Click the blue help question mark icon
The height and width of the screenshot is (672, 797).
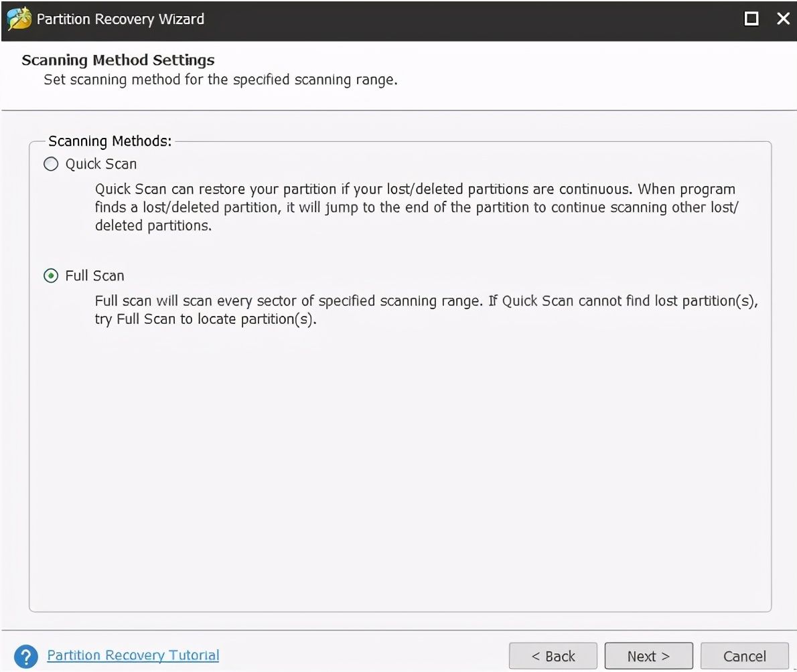point(25,655)
